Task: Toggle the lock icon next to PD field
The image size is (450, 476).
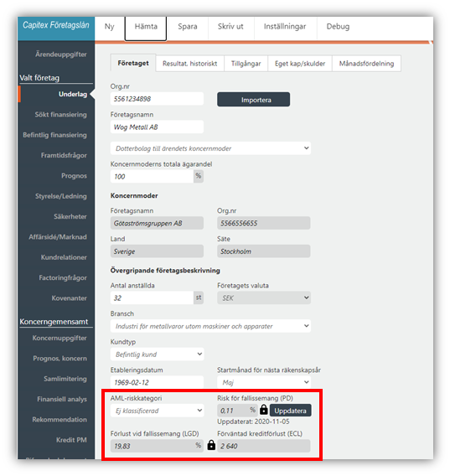Action: point(264,410)
